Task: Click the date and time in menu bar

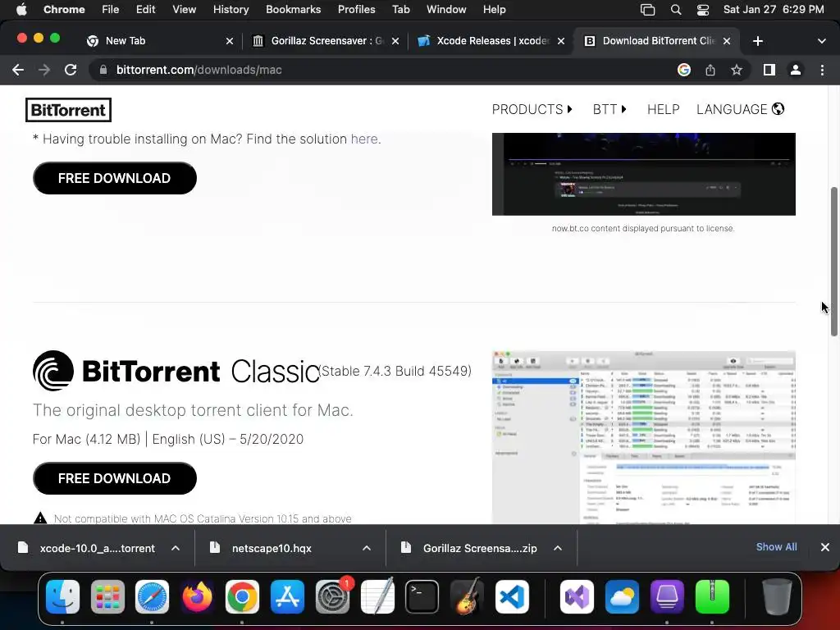Action: [x=774, y=10]
